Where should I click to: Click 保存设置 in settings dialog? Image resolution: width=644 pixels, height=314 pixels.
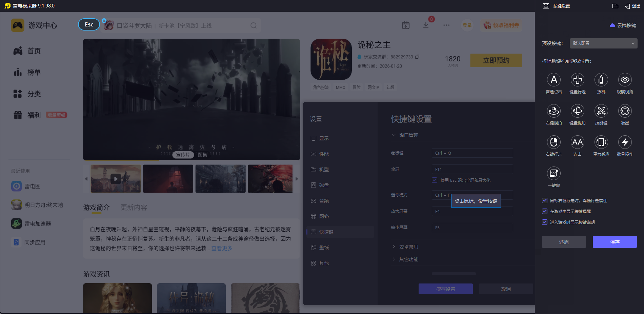[x=446, y=289]
